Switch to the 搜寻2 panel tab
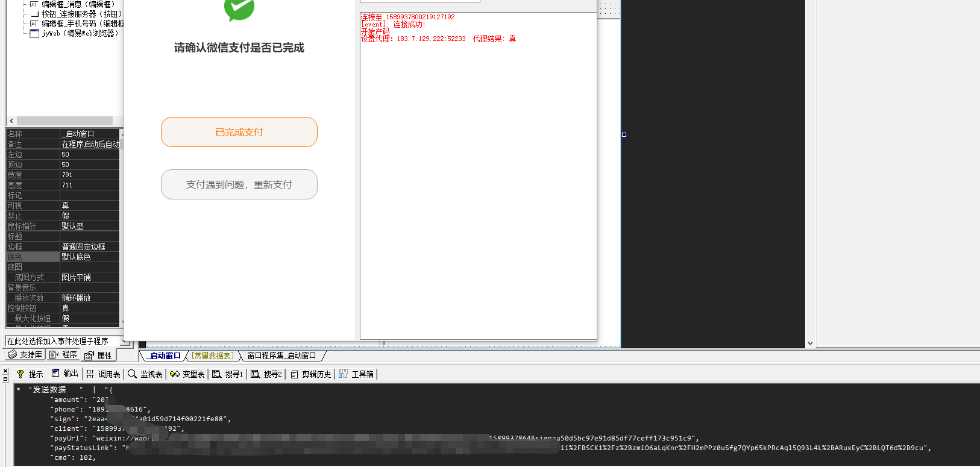This screenshot has width=980, height=467. tap(266, 374)
